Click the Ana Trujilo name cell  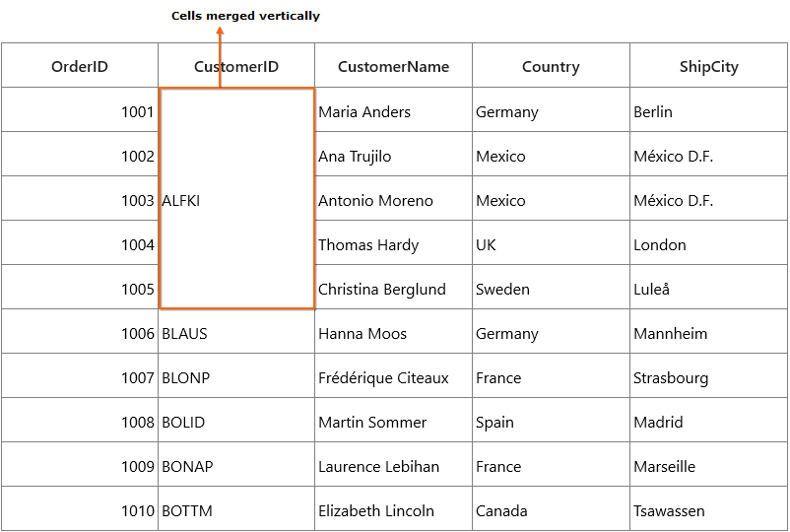pos(393,154)
